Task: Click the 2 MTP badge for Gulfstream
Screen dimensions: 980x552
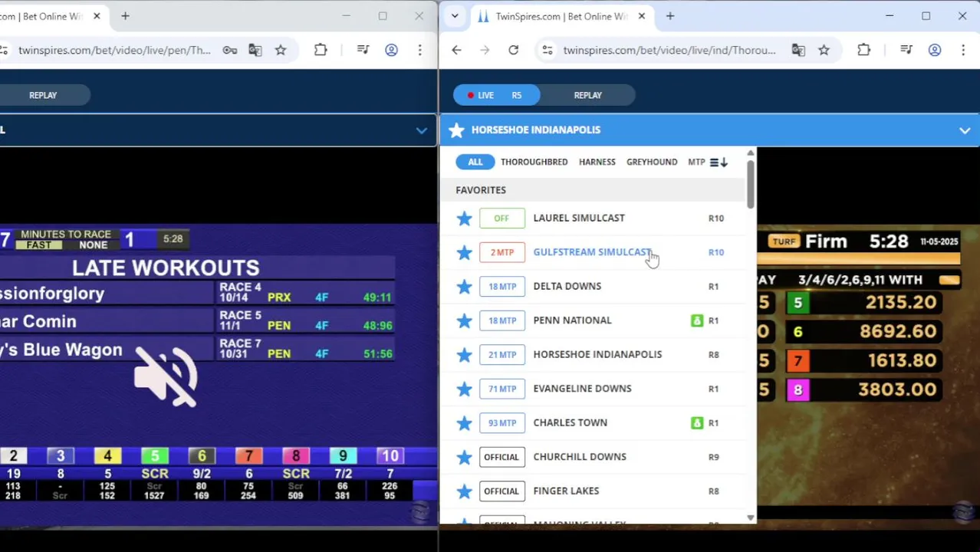Action: click(x=502, y=252)
